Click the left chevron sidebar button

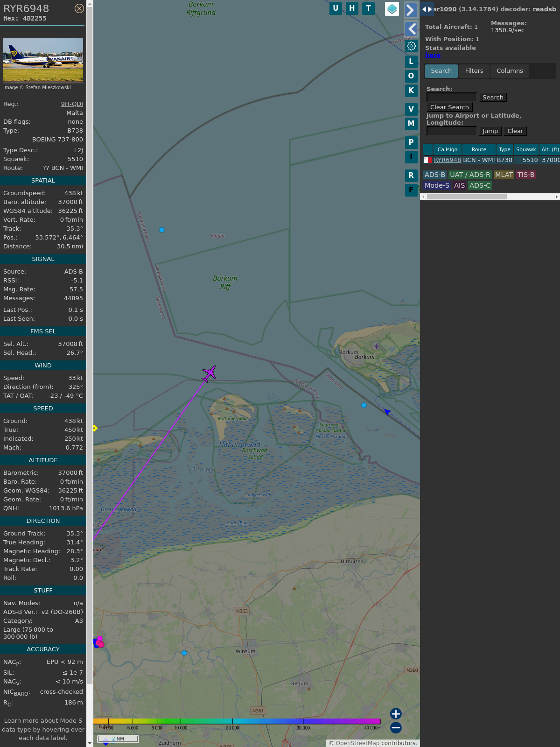[x=411, y=29]
